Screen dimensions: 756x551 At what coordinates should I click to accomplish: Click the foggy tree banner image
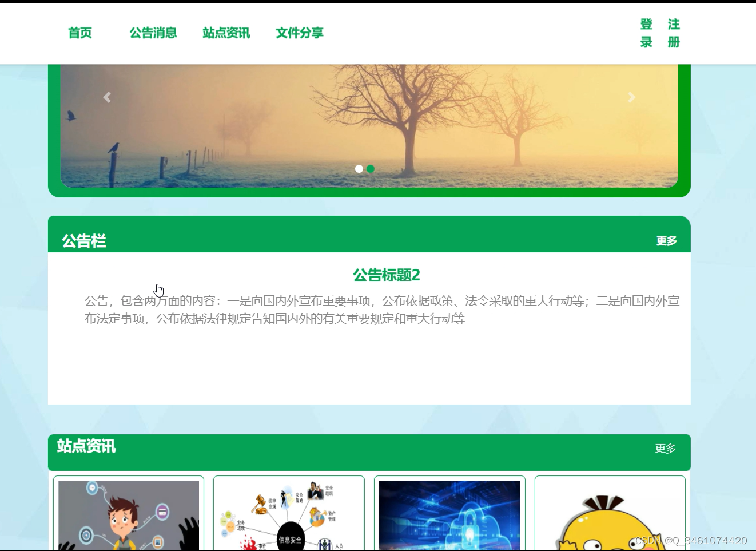tap(369, 126)
